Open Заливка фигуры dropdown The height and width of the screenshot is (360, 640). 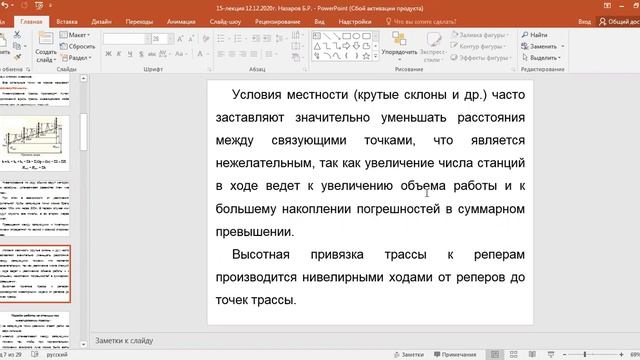(480, 35)
